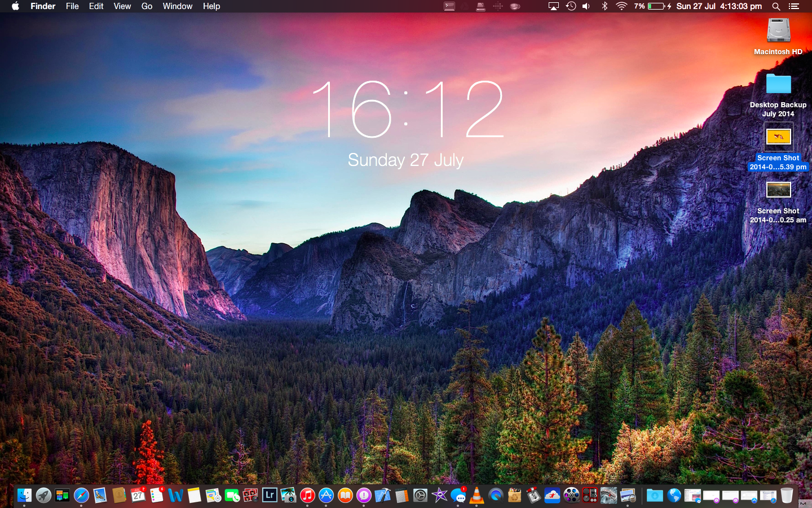812x508 pixels.
Task: Open Notification Center list icon
Action: (x=794, y=6)
